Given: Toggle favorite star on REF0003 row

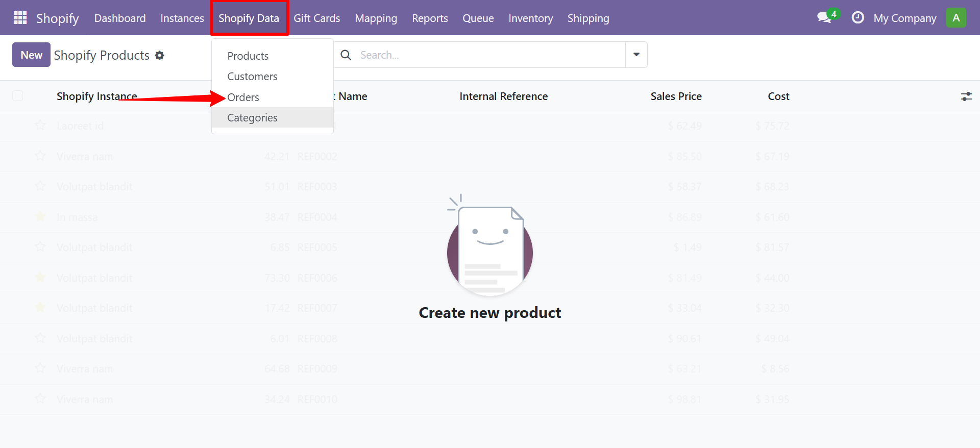Looking at the screenshot, I should 40,186.
